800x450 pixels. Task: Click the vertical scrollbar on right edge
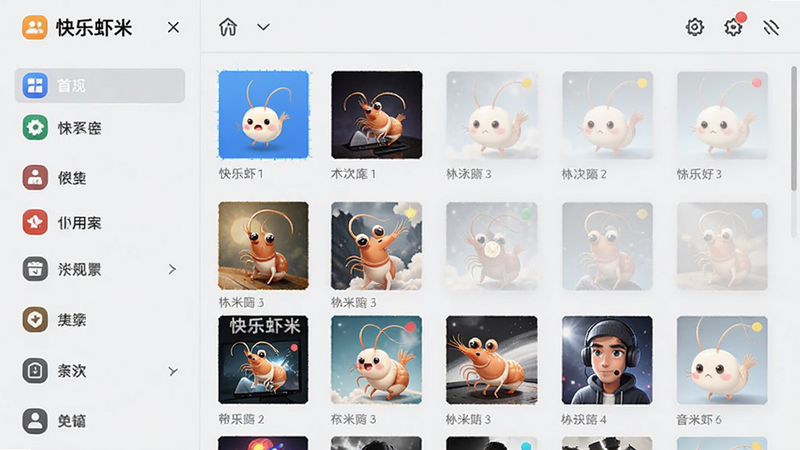[x=793, y=129]
